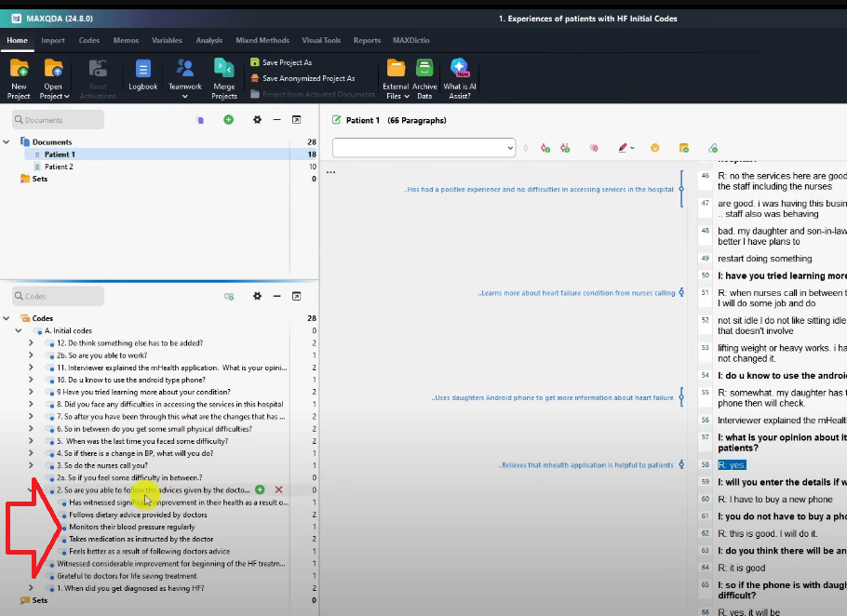Undock the Codes panel window
847x616 pixels.
click(297, 296)
